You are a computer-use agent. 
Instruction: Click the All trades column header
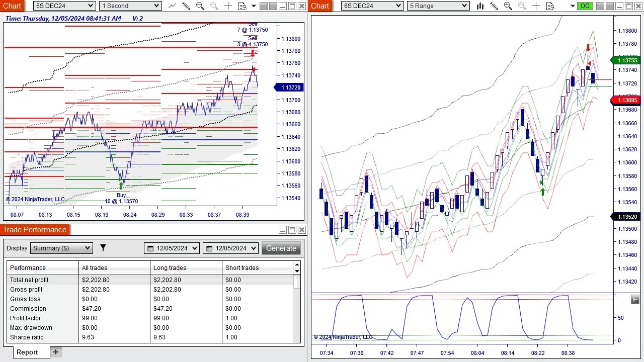pos(115,268)
